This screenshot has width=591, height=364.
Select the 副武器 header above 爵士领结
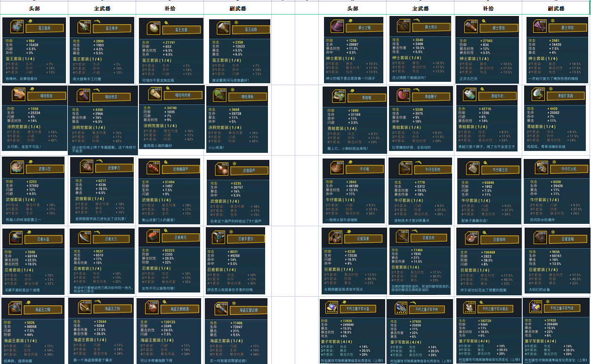click(x=556, y=9)
